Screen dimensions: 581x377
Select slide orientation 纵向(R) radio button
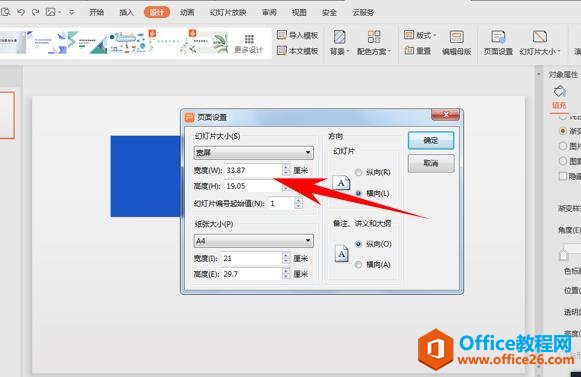coord(358,172)
